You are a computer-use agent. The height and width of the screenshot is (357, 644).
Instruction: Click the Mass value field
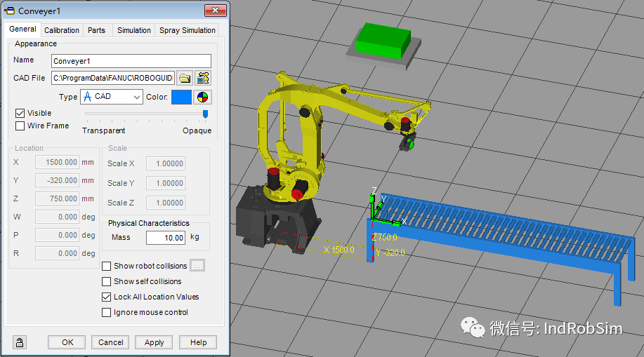(x=166, y=238)
